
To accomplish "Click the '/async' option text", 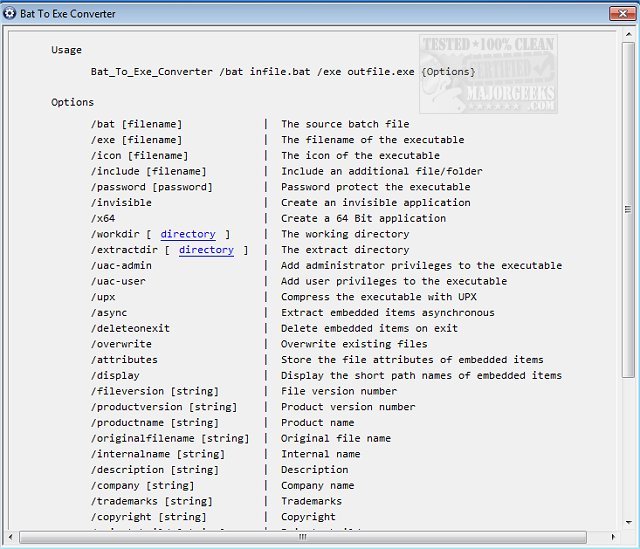I will (x=109, y=313).
